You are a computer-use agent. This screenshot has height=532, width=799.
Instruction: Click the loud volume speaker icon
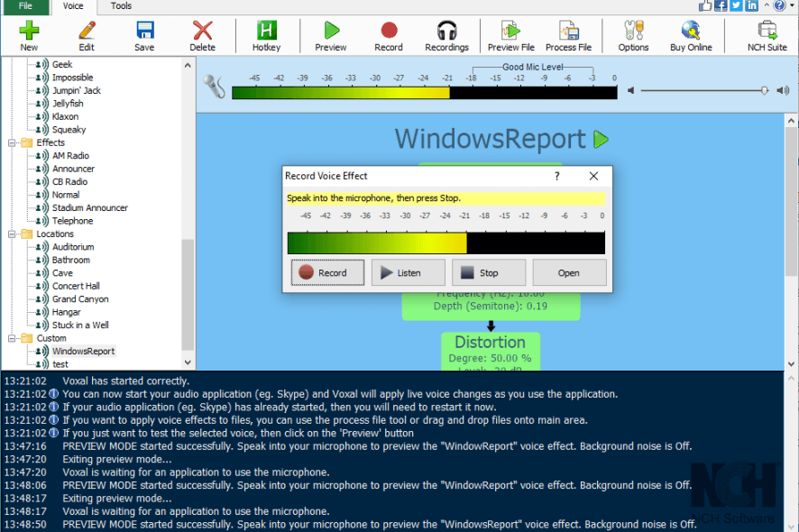pos(783,91)
